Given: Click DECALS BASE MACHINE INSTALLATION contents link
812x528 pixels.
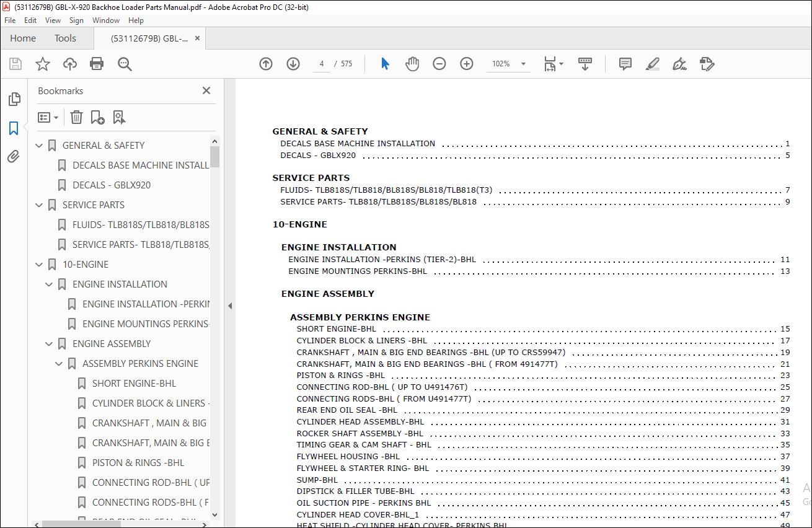Looking at the screenshot, I should point(358,144).
